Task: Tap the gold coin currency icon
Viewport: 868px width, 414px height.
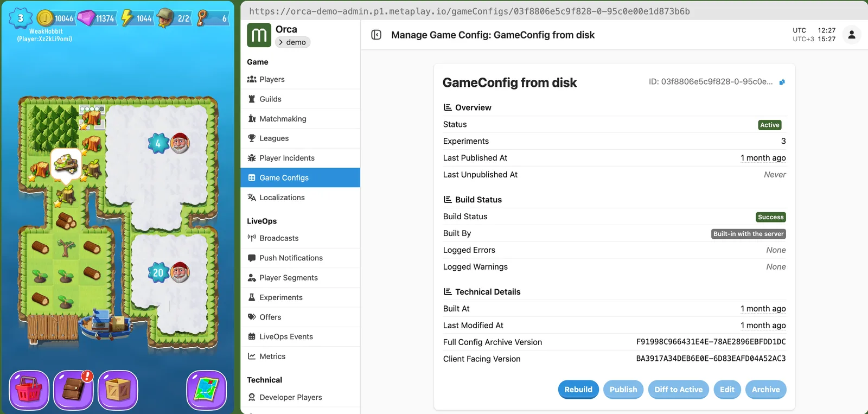Action: click(x=45, y=18)
